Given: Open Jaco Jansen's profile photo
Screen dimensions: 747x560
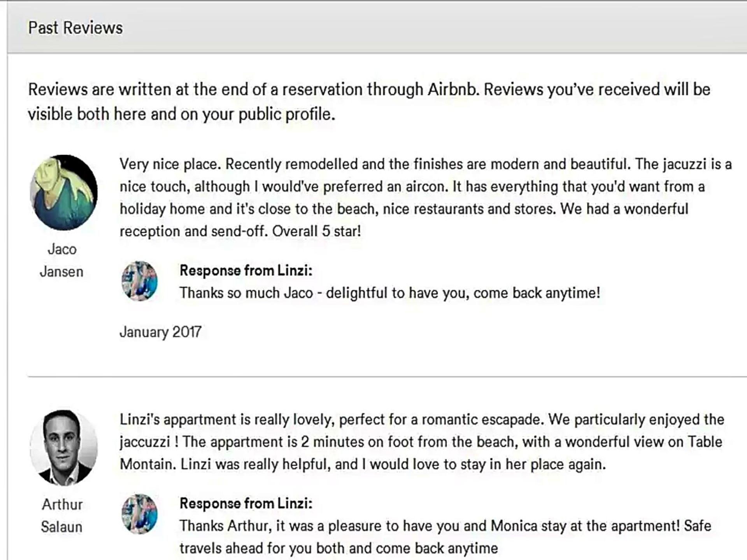Looking at the screenshot, I should click(64, 192).
